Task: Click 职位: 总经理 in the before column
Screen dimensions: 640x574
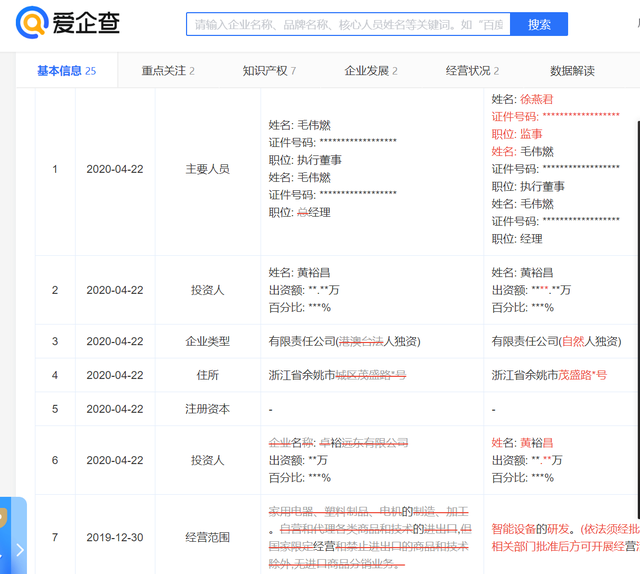Action: pyautogui.click(x=300, y=212)
